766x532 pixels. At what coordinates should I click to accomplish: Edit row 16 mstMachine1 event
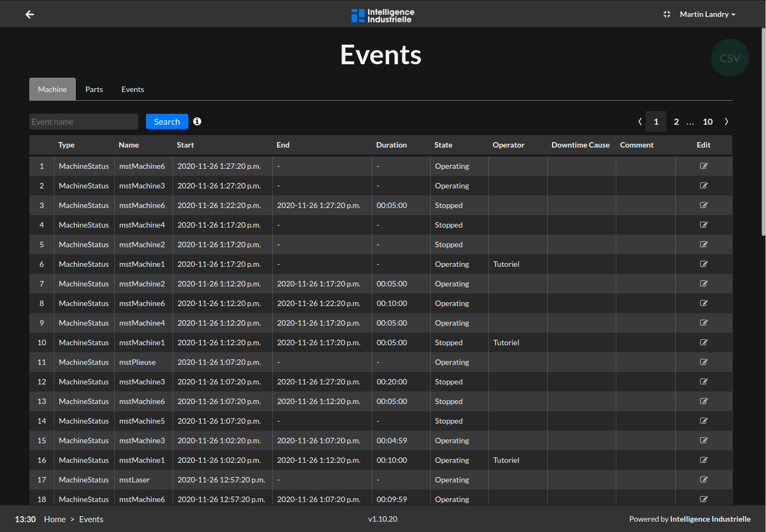[703, 460]
